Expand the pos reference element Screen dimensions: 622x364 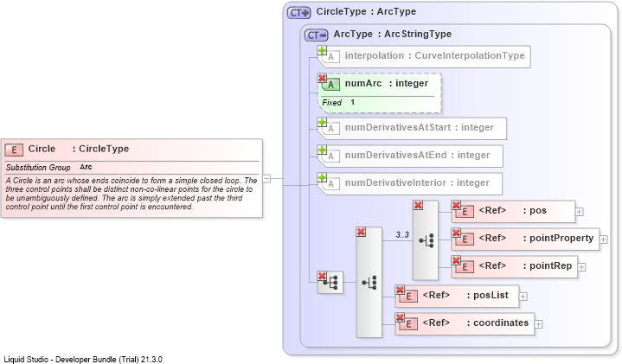coord(579,212)
